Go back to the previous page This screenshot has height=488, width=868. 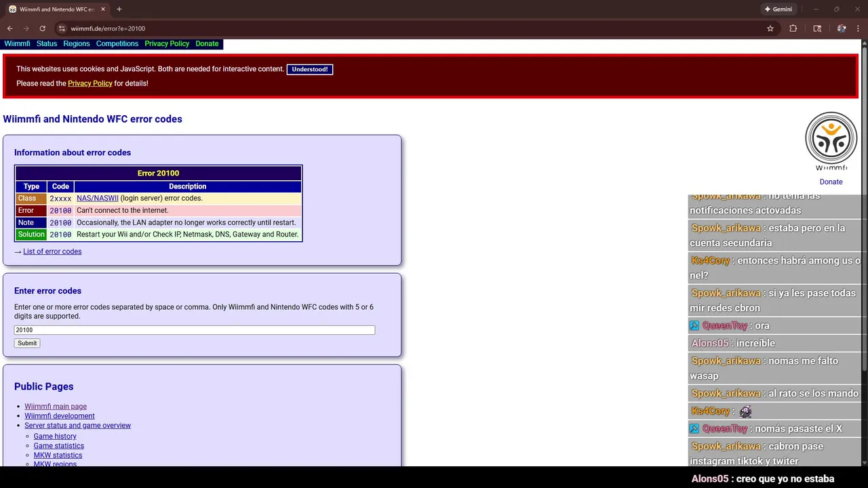[x=9, y=28]
